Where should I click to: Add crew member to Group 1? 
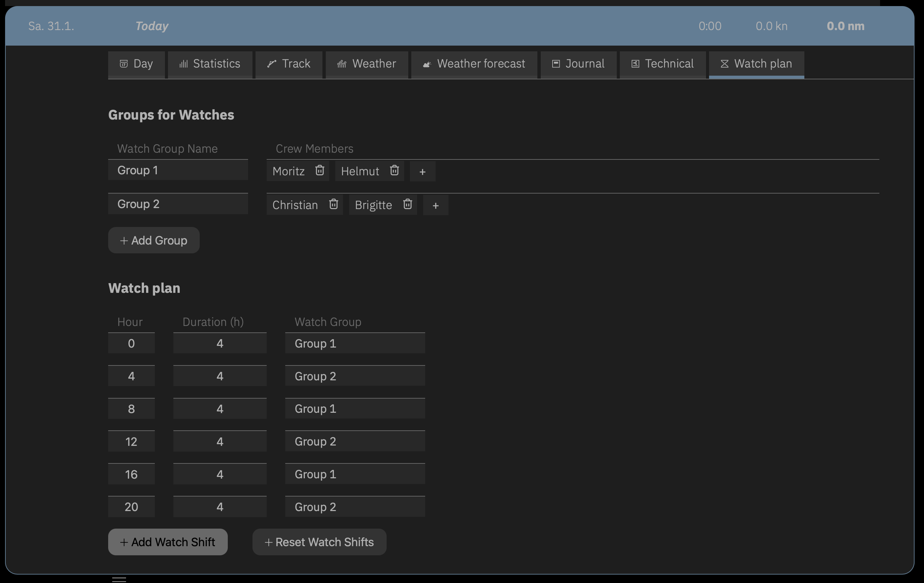pos(422,172)
